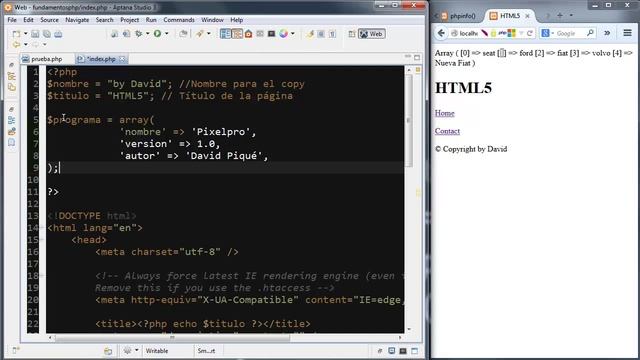The height and width of the screenshot is (360, 640).
Task: Open the File menu
Action: (x=12, y=20)
